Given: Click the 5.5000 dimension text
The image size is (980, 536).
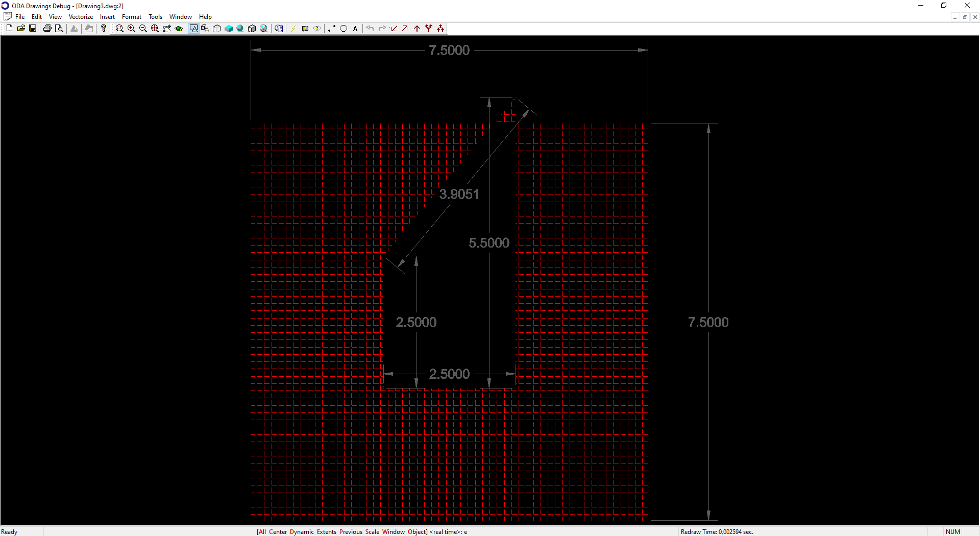Looking at the screenshot, I should [x=488, y=243].
